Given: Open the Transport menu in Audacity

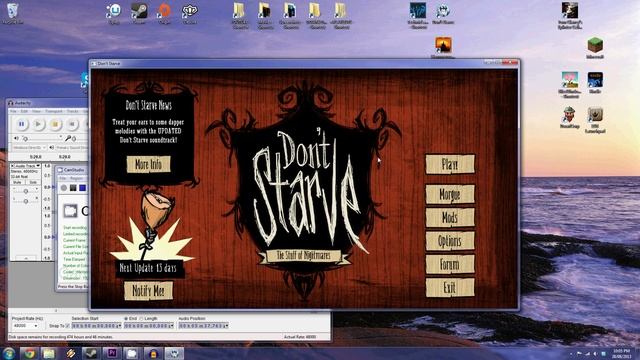Looking at the screenshot, I should click(x=53, y=111).
